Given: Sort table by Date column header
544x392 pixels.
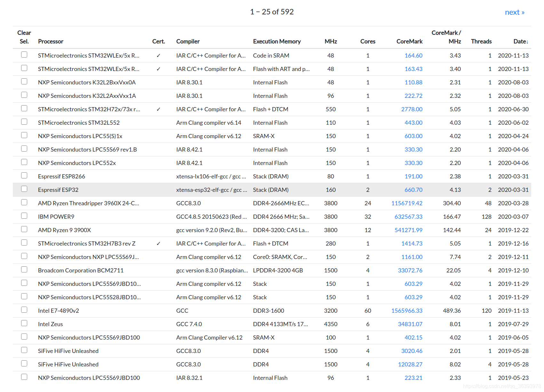Looking at the screenshot, I should pyautogui.click(x=521, y=41).
